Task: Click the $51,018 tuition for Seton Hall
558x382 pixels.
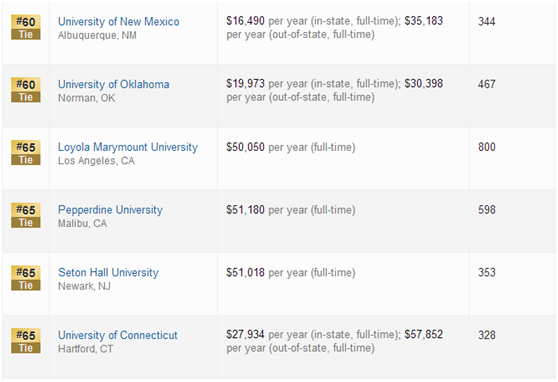Action: click(x=245, y=272)
